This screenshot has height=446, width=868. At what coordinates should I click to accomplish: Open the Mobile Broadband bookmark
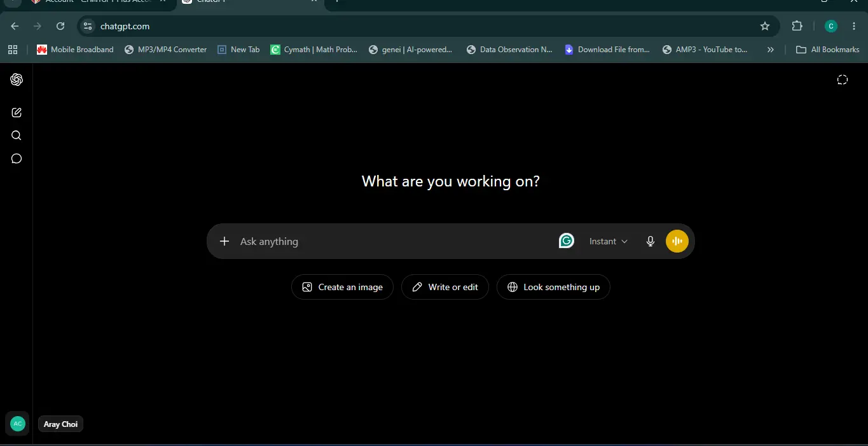tap(75, 49)
